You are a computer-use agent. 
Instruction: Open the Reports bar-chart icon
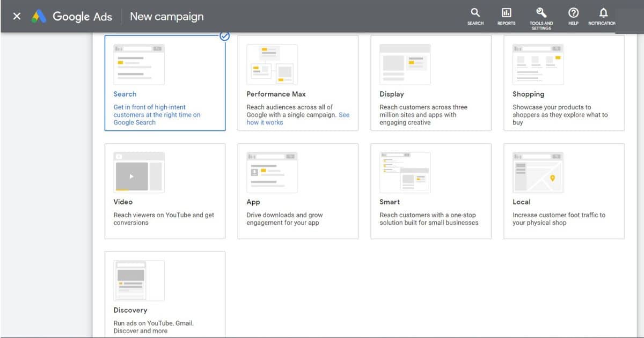(x=506, y=13)
